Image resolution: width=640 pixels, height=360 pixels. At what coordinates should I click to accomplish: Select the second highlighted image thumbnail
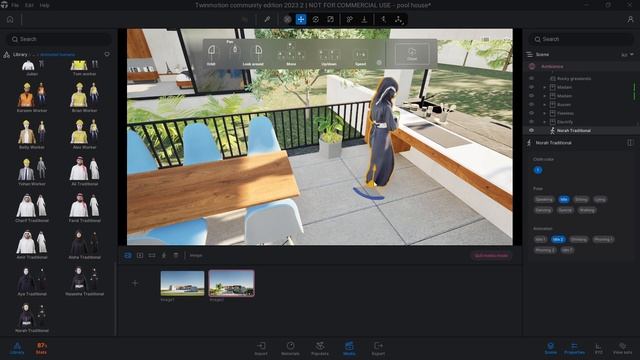pyautogui.click(x=231, y=283)
